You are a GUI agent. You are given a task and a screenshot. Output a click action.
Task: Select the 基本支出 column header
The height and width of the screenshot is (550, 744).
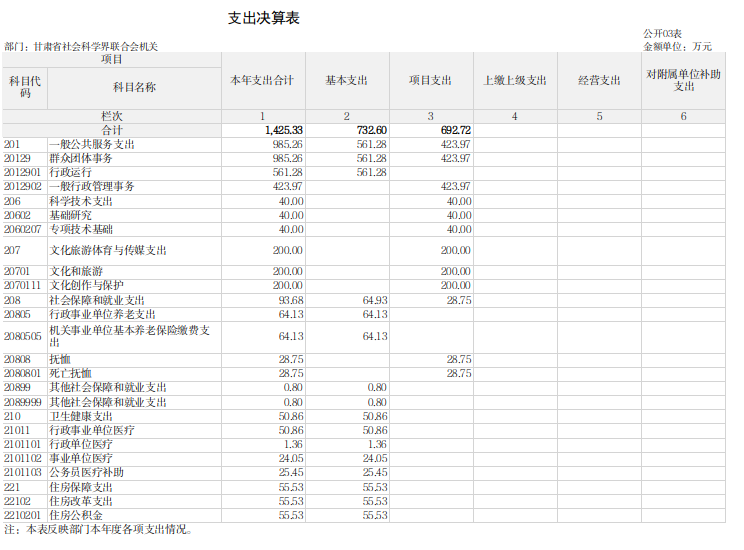point(346,80)
